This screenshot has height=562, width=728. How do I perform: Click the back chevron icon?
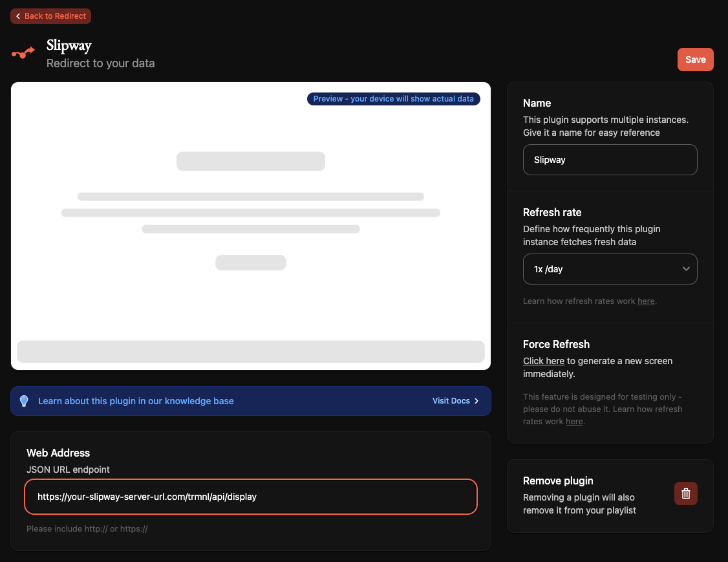coord(18,16)
